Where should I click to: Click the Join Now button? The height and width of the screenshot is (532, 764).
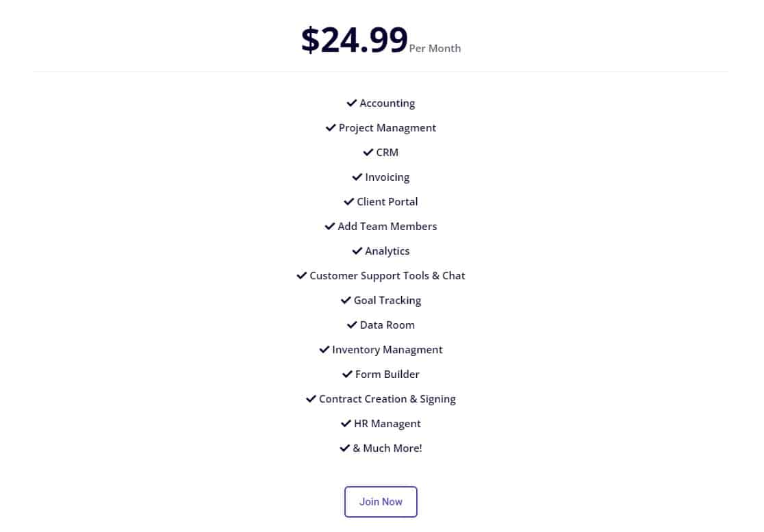tap(381, 501)
